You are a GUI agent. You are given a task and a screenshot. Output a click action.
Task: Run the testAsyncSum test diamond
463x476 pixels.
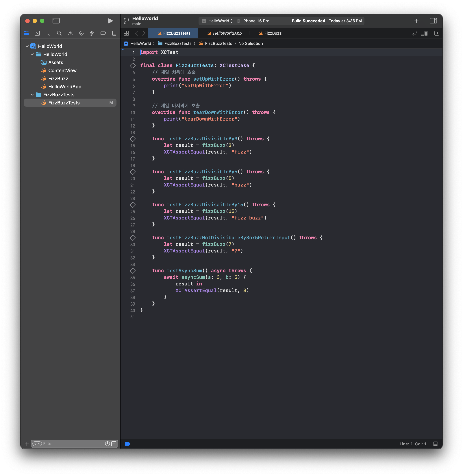133,271
